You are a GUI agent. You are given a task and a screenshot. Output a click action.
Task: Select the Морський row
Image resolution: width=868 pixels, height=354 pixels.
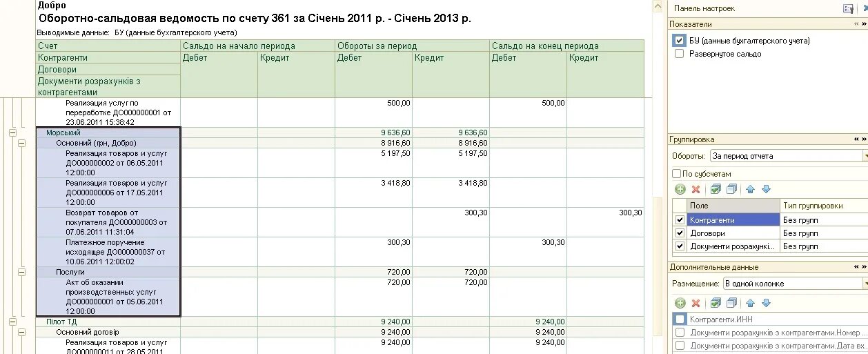[x=108, y=132]
